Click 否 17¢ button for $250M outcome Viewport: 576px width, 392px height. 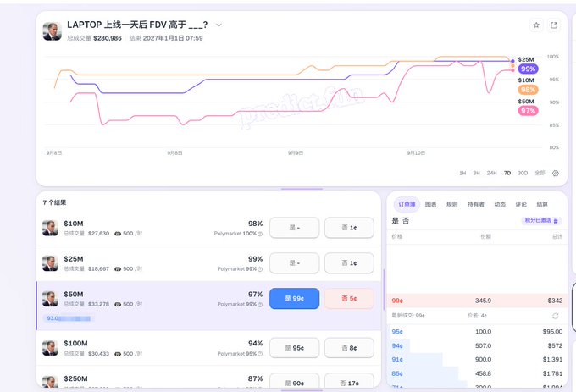pyautogui.click(x=349, y=382)
